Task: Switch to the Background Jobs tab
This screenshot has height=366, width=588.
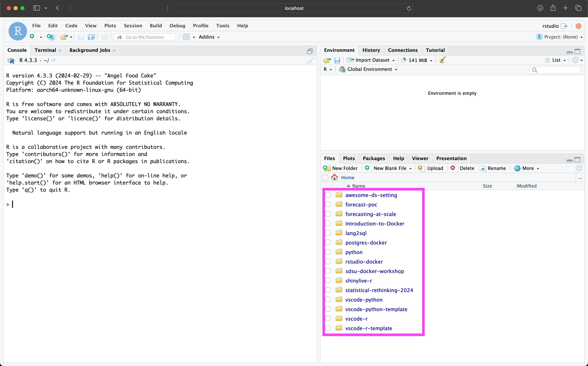Action: pyautogui.click(x=90, y=50)
